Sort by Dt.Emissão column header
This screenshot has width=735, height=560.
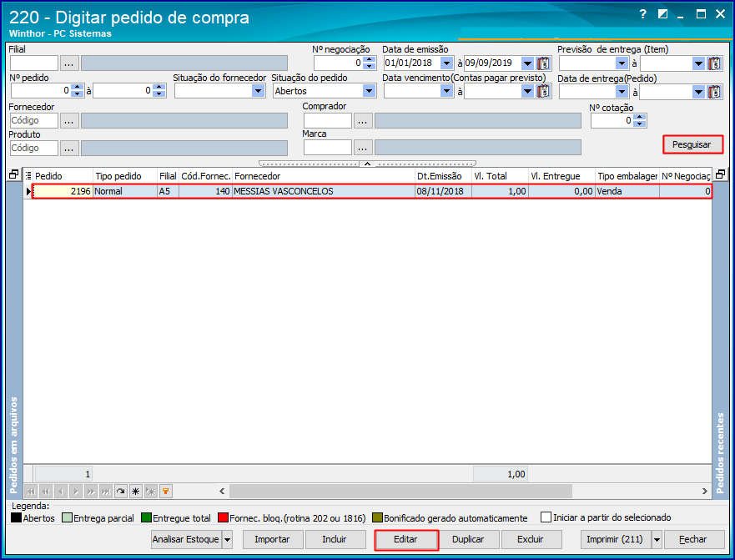443,176
